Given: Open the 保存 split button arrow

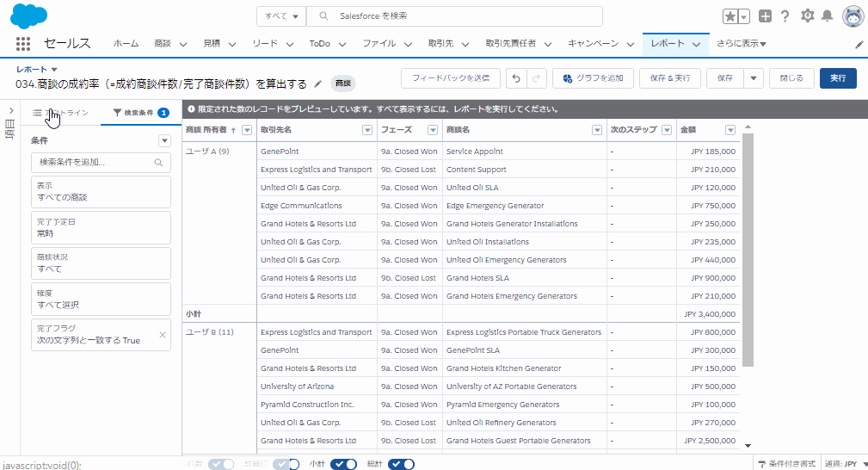Looking at the screenshot, I should (754, 78).
